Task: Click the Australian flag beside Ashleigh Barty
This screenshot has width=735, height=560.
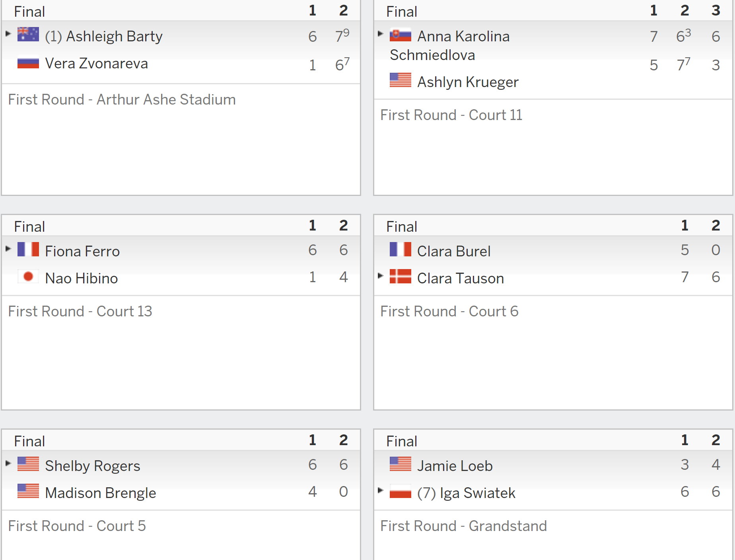Action: point(28,35)
